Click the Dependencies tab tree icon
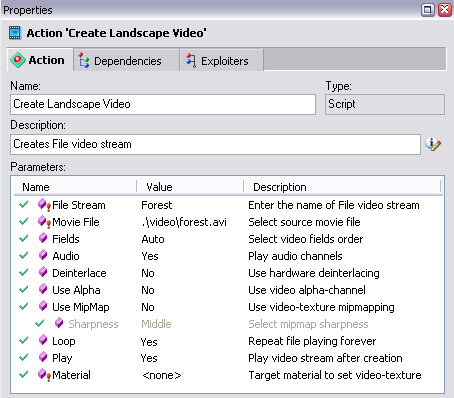Viewport: 454px width, 398px height. click(x=83, y=61)
